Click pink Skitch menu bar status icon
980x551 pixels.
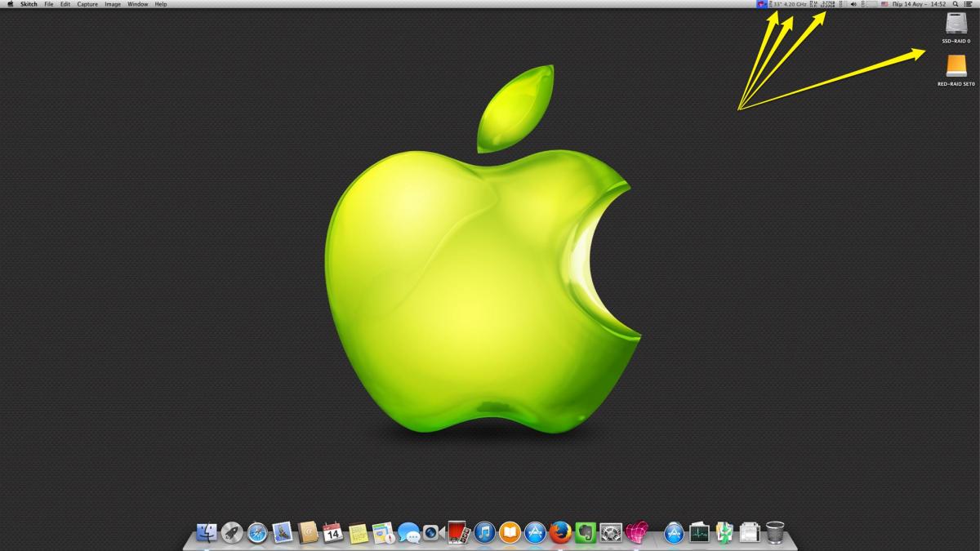(762, 4)
